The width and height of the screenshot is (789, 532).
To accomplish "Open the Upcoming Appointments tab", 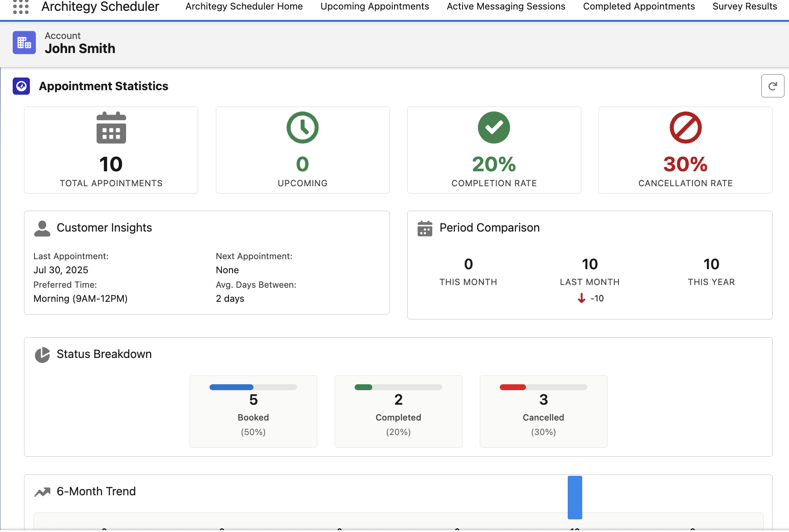I will coord(375,6).
